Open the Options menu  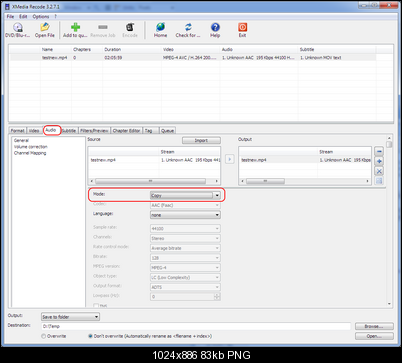click(x=41, y=16)
